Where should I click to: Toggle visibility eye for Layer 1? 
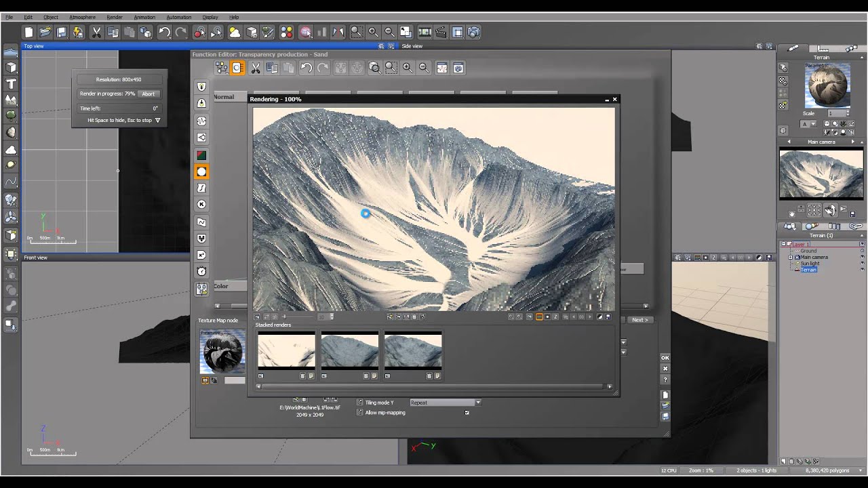coord(863,244)
